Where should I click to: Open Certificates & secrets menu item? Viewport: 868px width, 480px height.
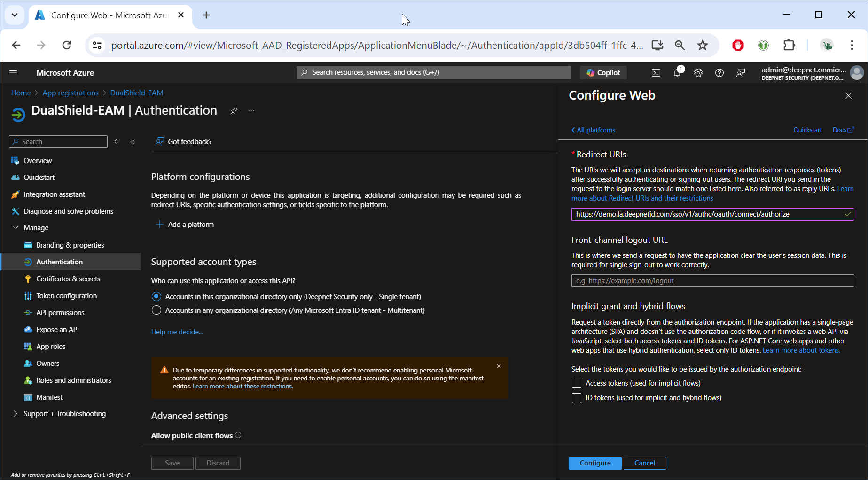[68, 279]
